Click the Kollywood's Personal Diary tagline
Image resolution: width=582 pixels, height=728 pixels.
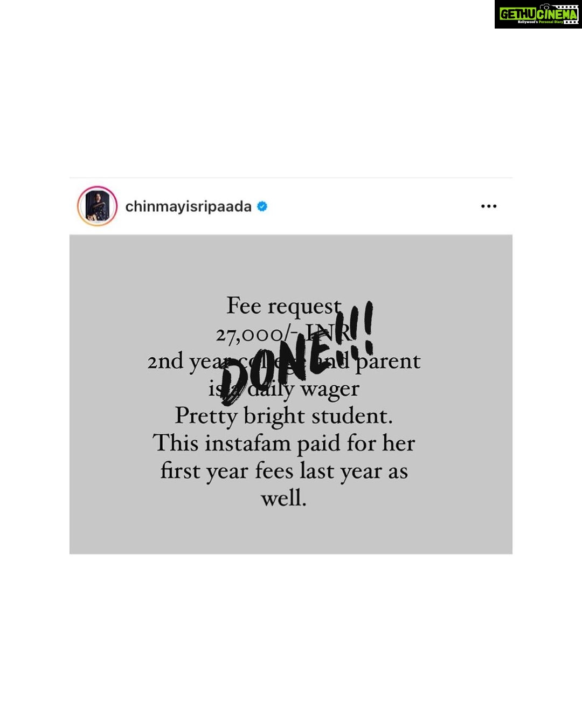[541, 22]
